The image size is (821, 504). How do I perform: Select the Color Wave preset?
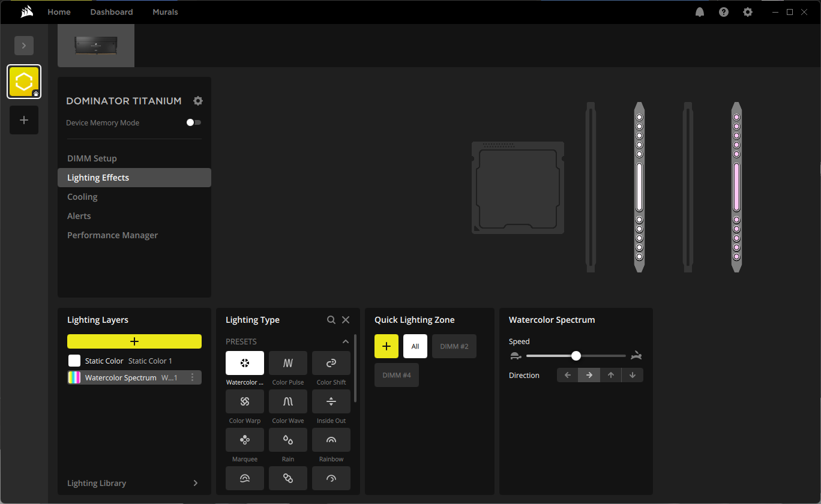click(288, 401)
